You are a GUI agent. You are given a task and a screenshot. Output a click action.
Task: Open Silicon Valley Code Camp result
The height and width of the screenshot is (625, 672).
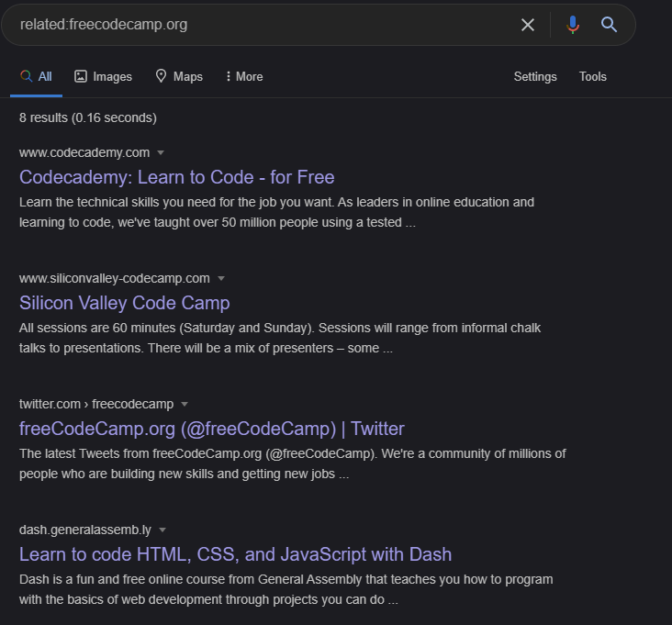click(124, 303)
